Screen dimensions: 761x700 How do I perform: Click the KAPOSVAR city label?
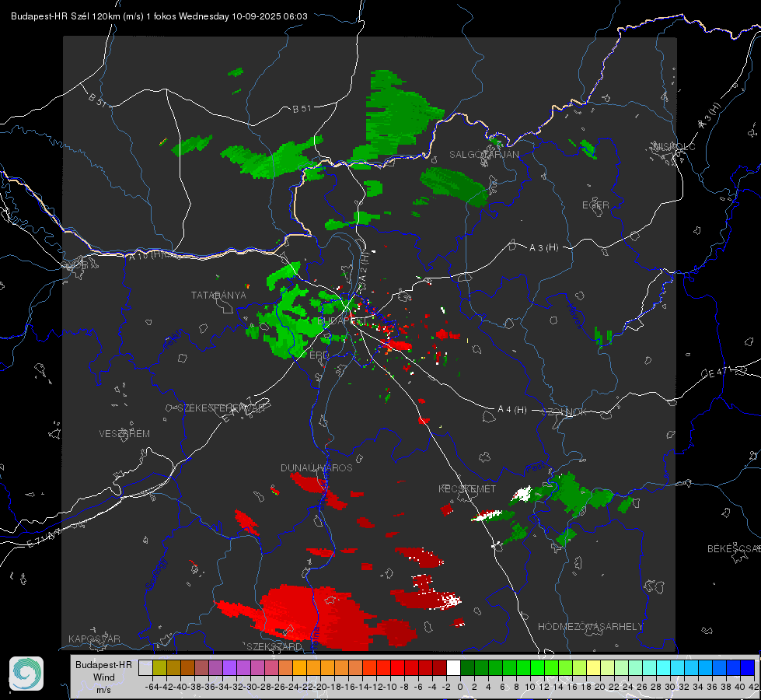(94, 639)
